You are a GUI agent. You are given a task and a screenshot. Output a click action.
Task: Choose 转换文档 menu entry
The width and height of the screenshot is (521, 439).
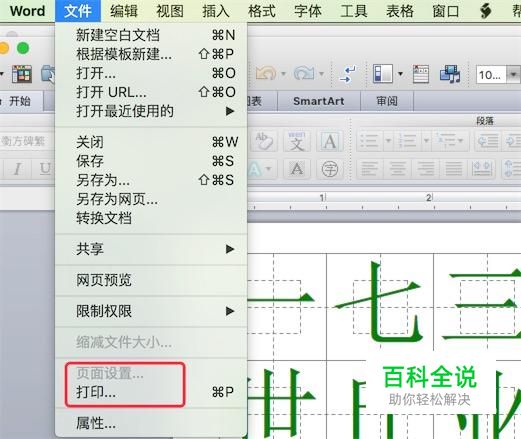click(x=151, y=218)
